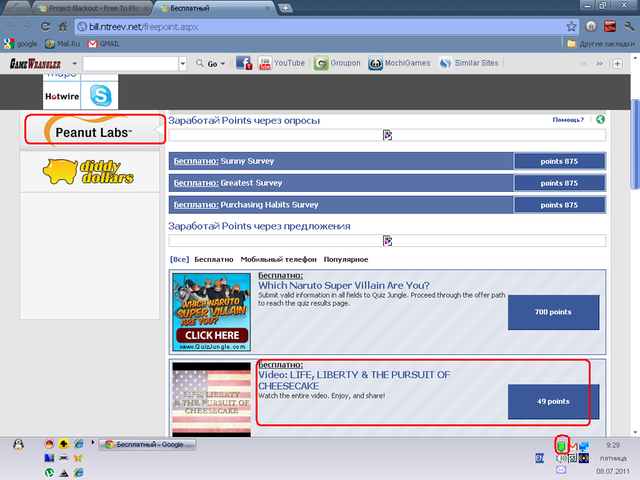
Task: Expand the Go search button dropdown
Action: coord(226,63)
